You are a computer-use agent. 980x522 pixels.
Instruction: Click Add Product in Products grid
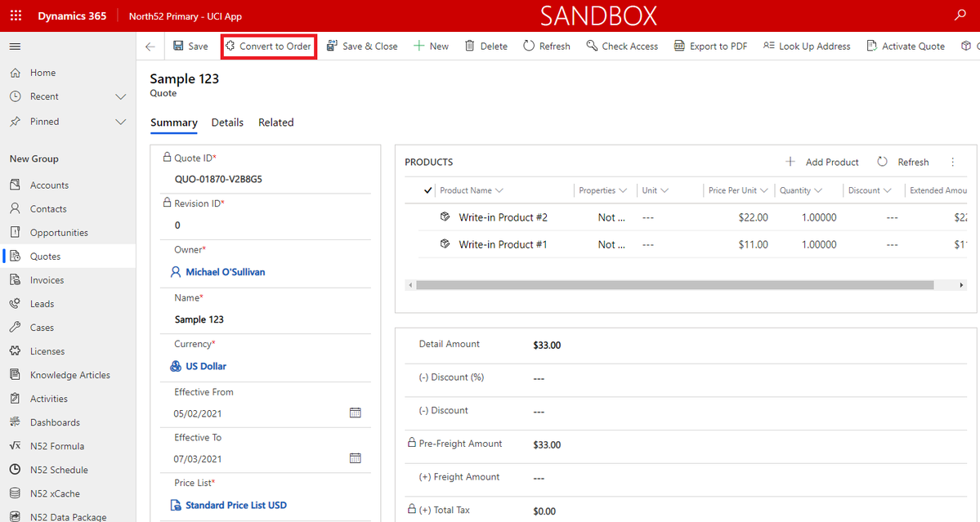click(822, 162)
